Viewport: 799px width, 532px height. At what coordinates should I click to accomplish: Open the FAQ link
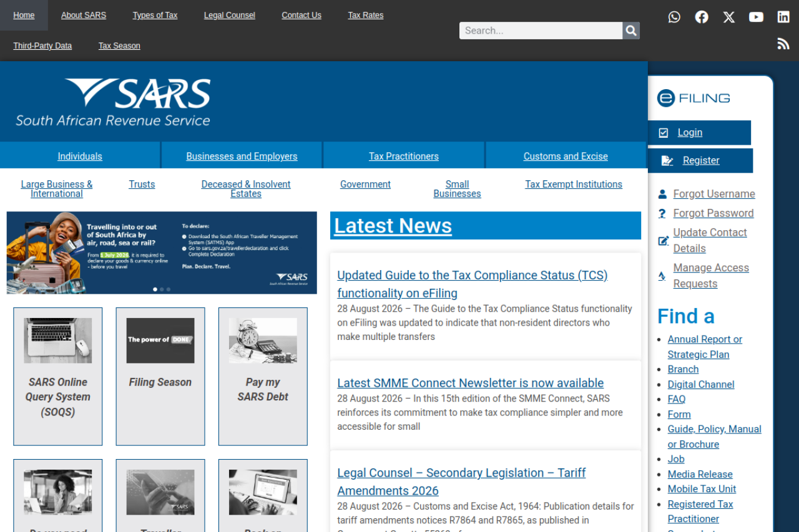[x=677, y=399]
